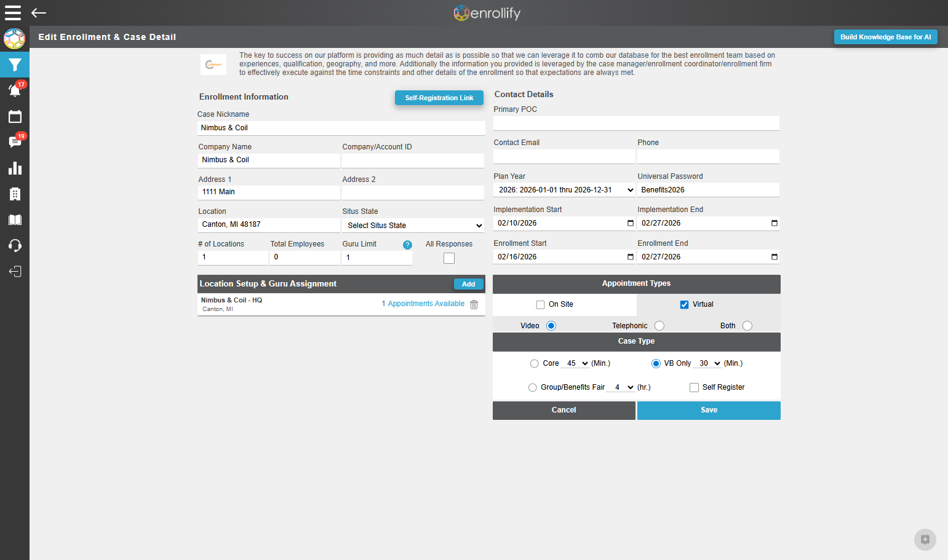Image resolution: width=948 pixels, height=560 pixels.
Task: Change Core minutes dropdown showing 45
Action: click(575, 363)
